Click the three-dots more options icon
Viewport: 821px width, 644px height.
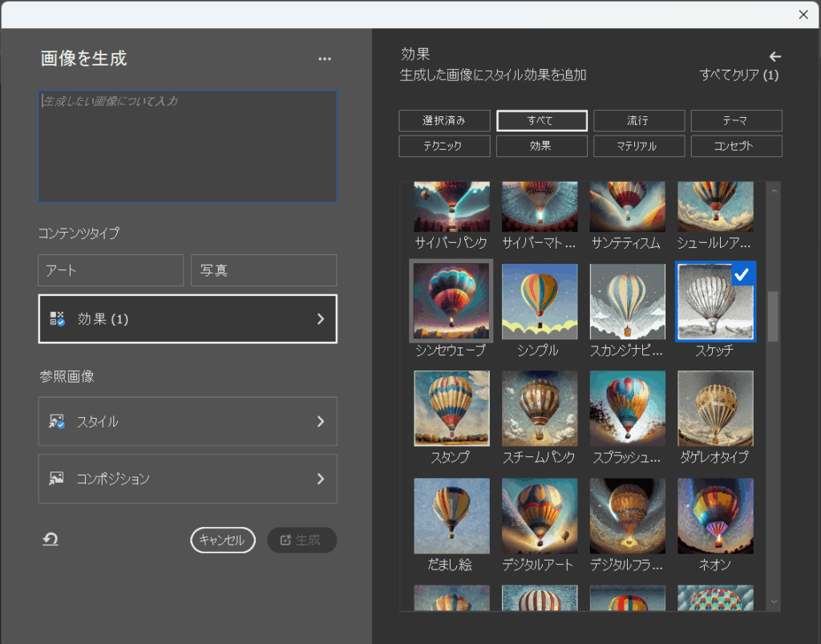tap(324, 59)
